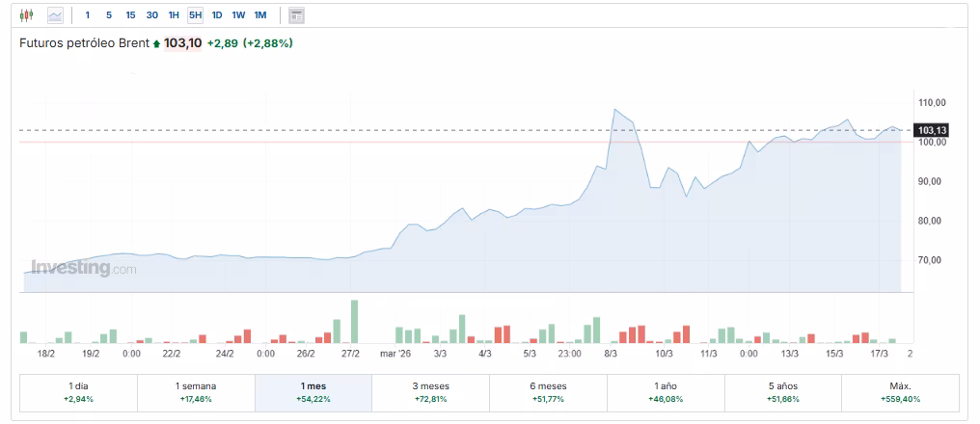Image resolution: width=980 pixels, height=424 pixels.
Task: Click the Futuros petróleo Brent title
Action: point(84,43)
